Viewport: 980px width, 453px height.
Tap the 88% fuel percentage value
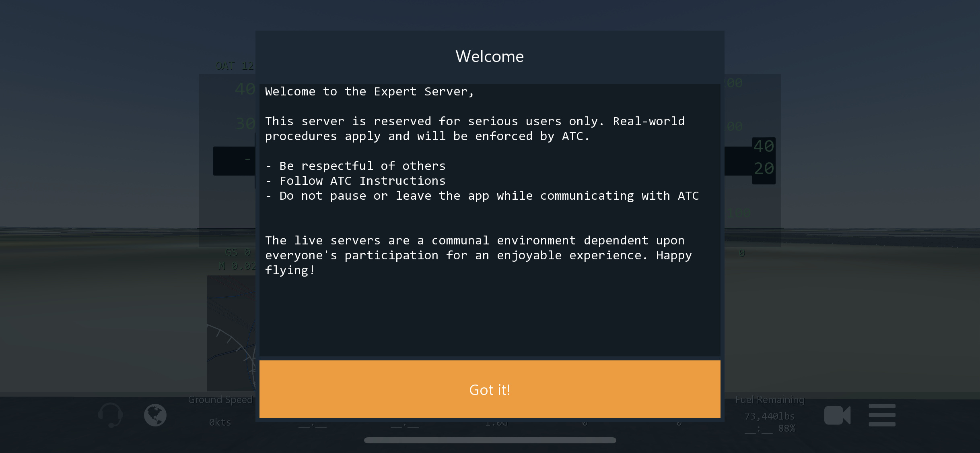point(786,428)
